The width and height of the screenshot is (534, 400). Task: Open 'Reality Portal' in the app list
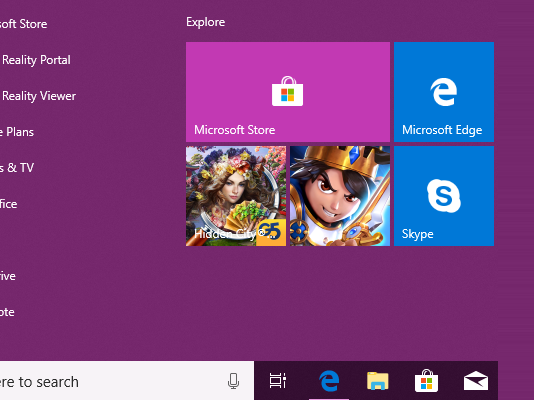[x=36, y=60]
